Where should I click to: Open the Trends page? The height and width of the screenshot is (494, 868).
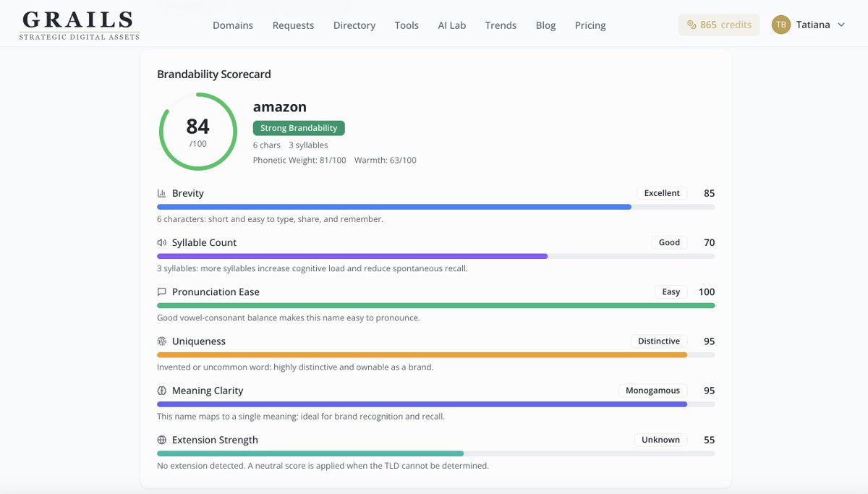click(x=501, y=25)
